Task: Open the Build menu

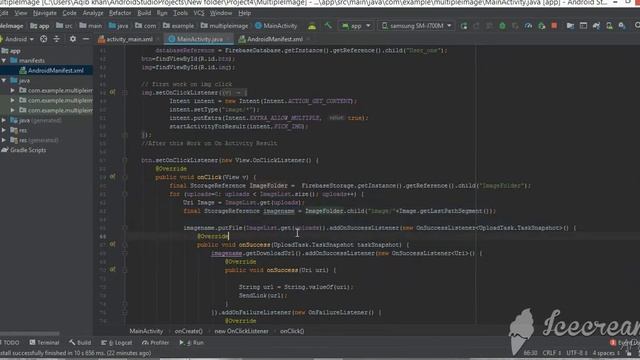Action: coord(144,13)
